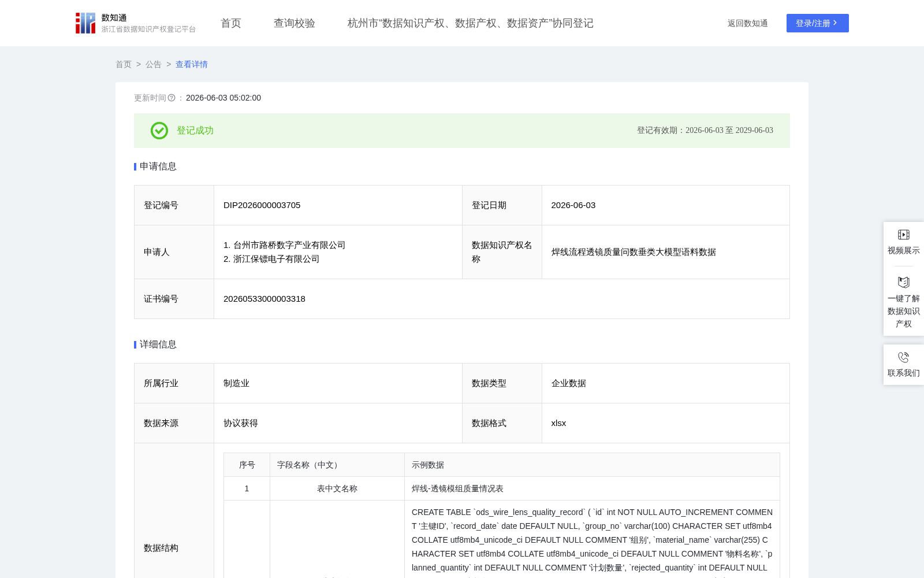Click the help icon beside 更新时间
The height and width of the screenshot is (578, 924).
pos(172,98)
